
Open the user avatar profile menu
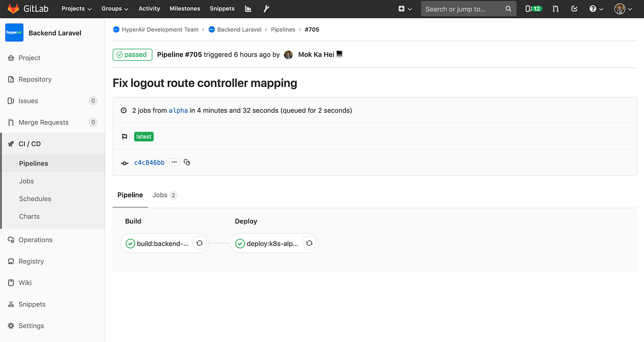pyautogui.click(x=623, y=9)
